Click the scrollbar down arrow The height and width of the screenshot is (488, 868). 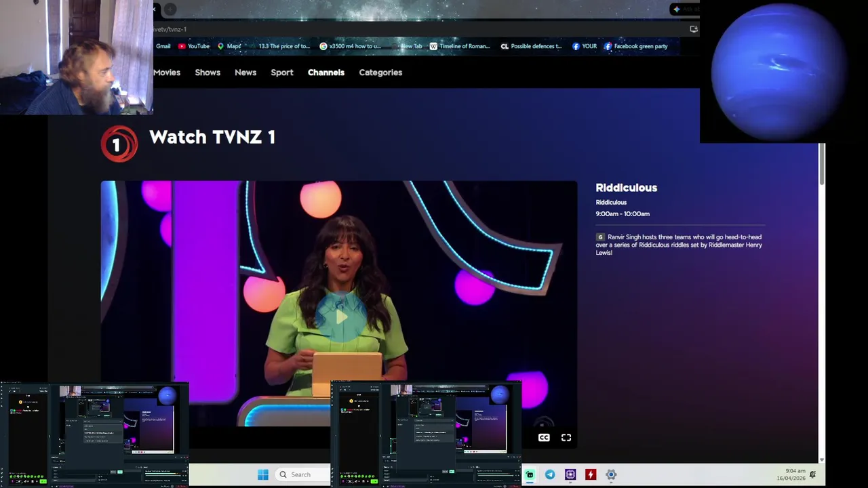(x=822, y=460)
